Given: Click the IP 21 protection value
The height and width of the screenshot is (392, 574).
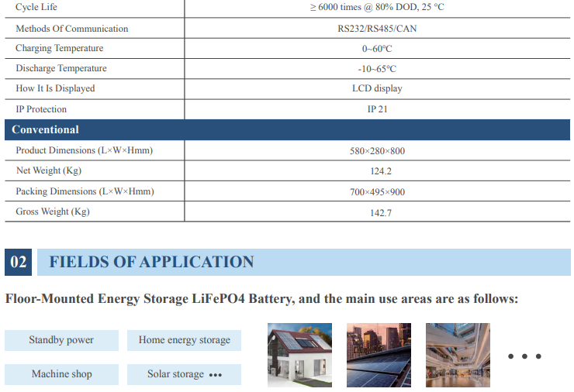Looking at the screenshot, I should click(x=377, y=109).
